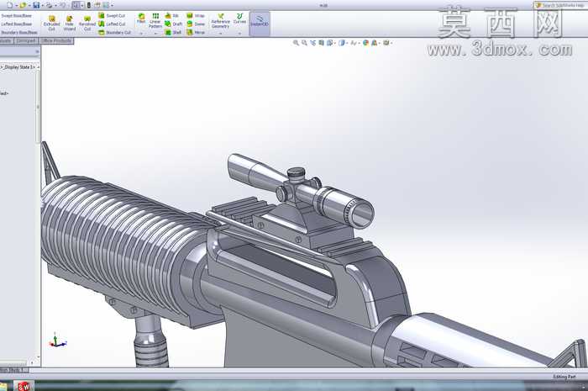Open a file with the Open icon

24,5
